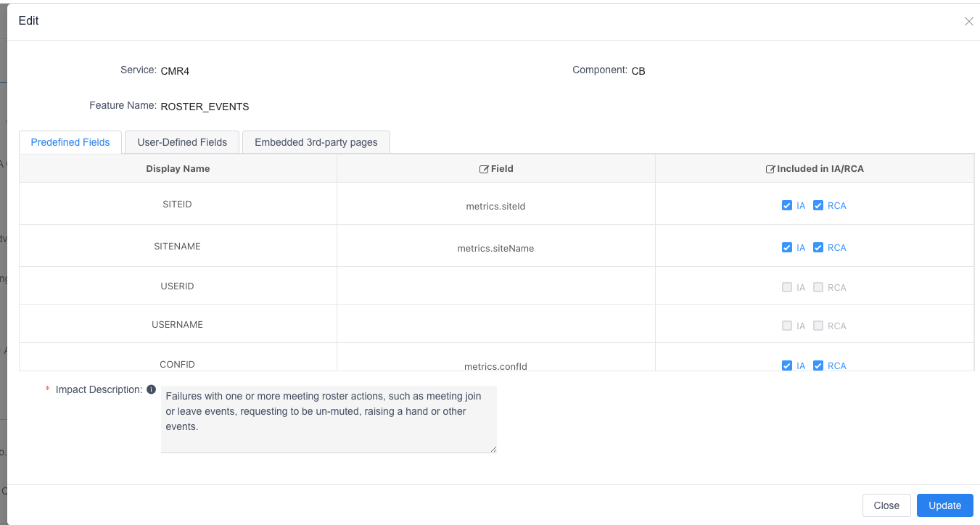Toggle IA checkbox in CONFID row
The height and width of the screenshot is (525, 980).
[x=787, y=365]
